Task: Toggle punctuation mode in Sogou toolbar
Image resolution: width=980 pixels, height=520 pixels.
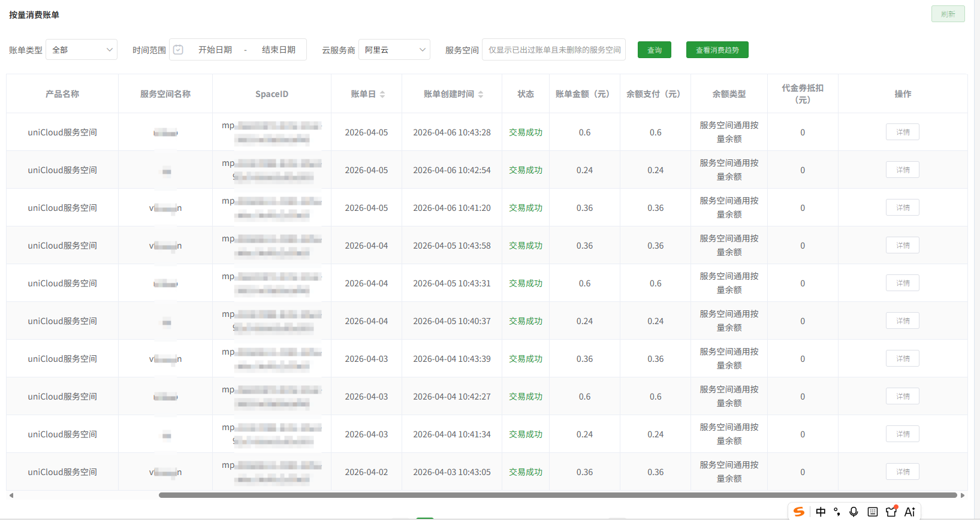Action: tap(837, 511)
